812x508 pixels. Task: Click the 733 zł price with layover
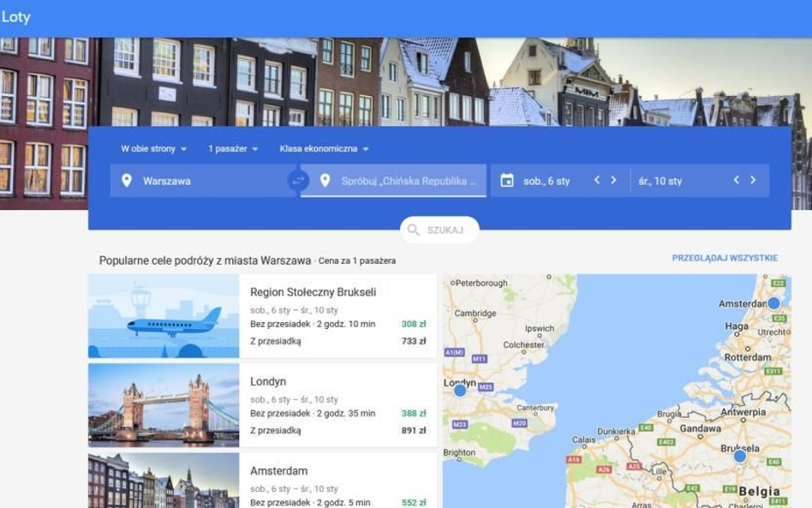click(x=413, y=341)
